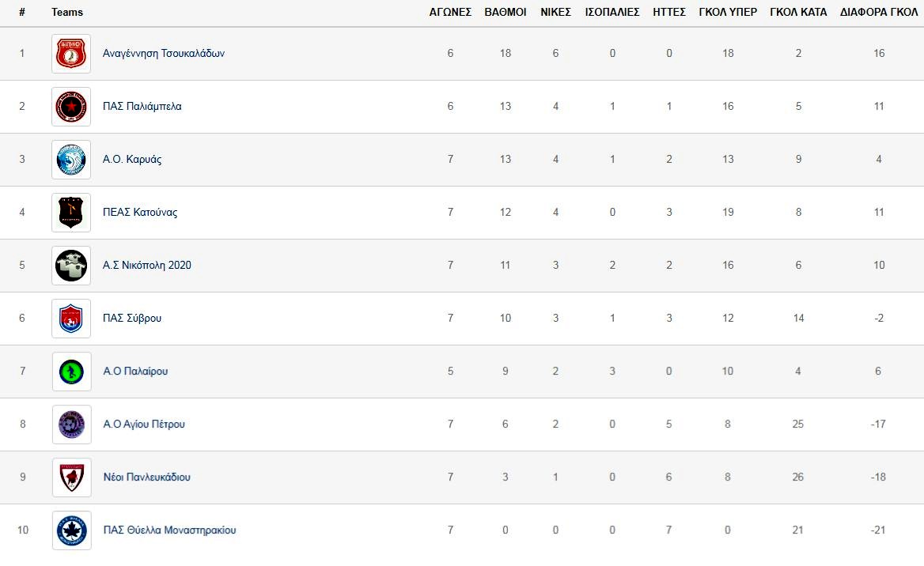This screenshot has height=566, width=924.
Task: Select the Α.Σ Νικόπολη 2020 name link
Action: point(147,266)
